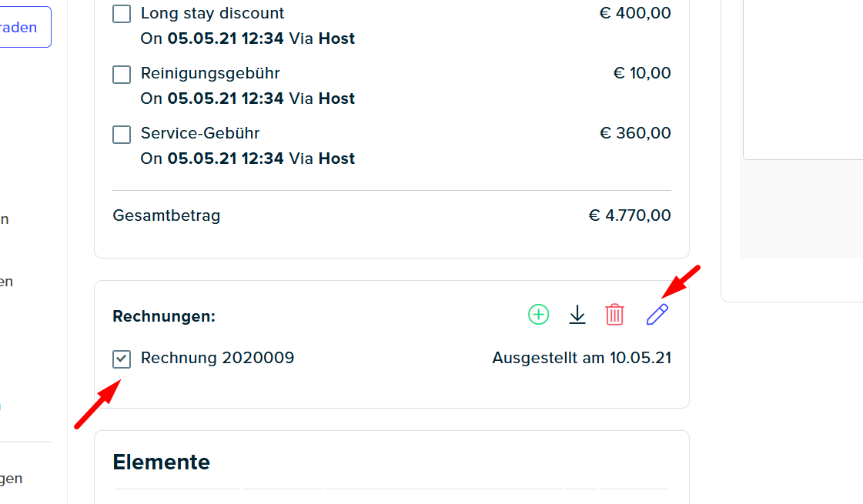
Task: Tick the Reinigungsgebühr checkbox
Action: [x=122, y=75]
